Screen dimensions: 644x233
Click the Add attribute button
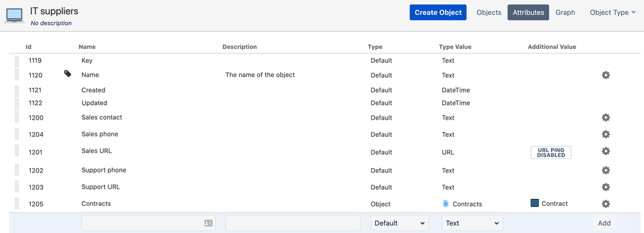click(x=604, y=223)
